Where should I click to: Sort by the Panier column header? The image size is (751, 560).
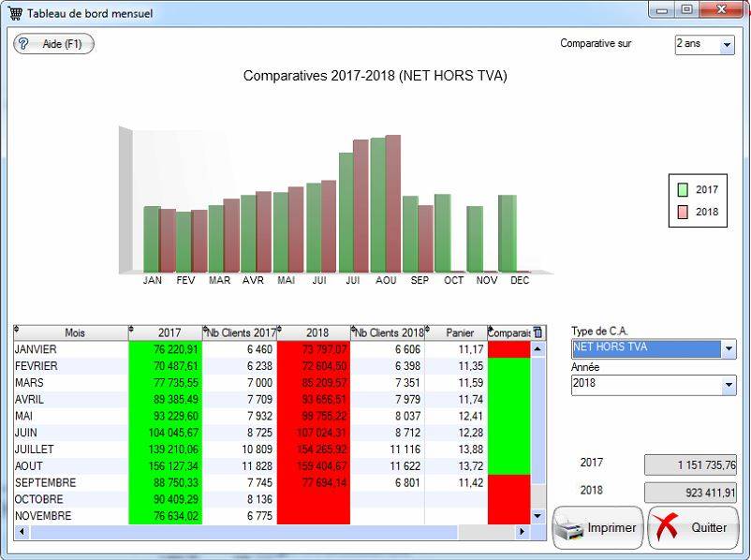tap(459, 332)
